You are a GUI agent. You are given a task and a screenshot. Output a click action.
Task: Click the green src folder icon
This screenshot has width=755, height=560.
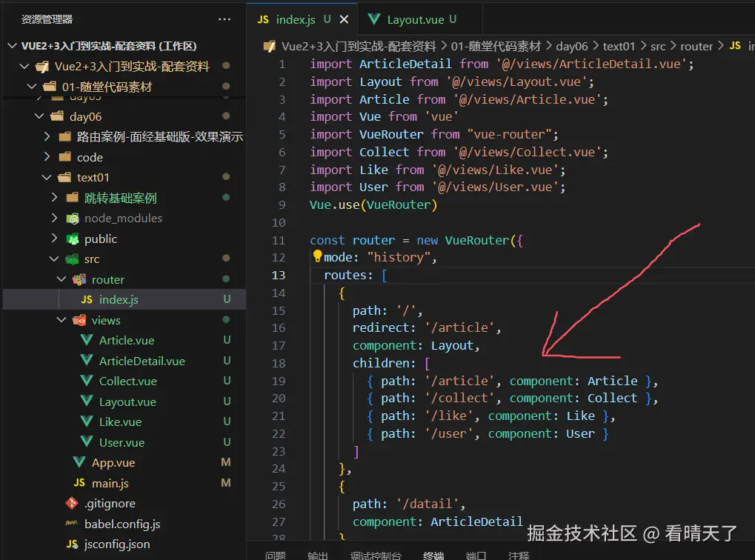72,259
